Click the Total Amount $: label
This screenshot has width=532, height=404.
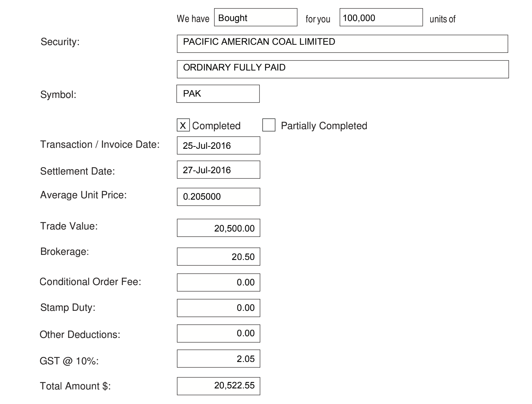[x=75, y=386]
